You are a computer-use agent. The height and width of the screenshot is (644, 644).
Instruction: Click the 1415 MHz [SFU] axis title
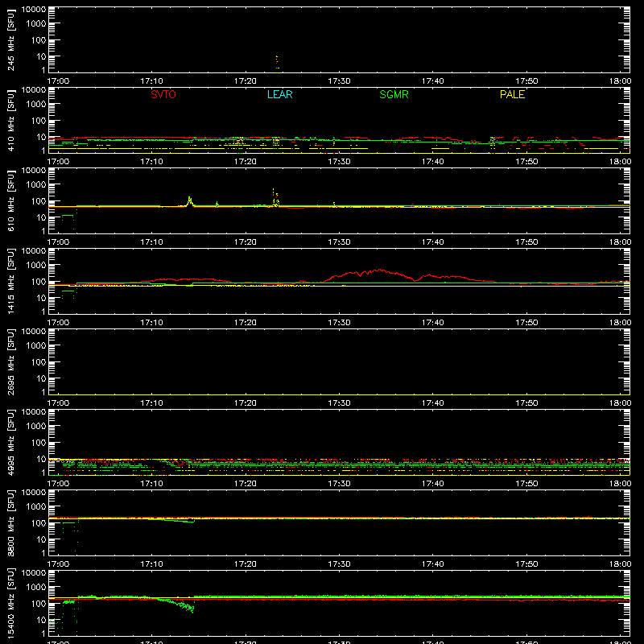coord(10,281)
